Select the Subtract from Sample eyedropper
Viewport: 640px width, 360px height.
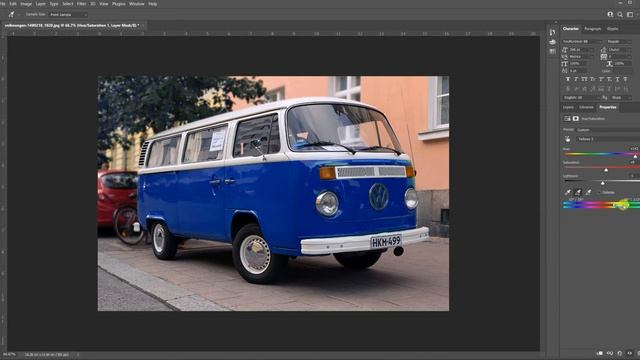click(588, 192)
